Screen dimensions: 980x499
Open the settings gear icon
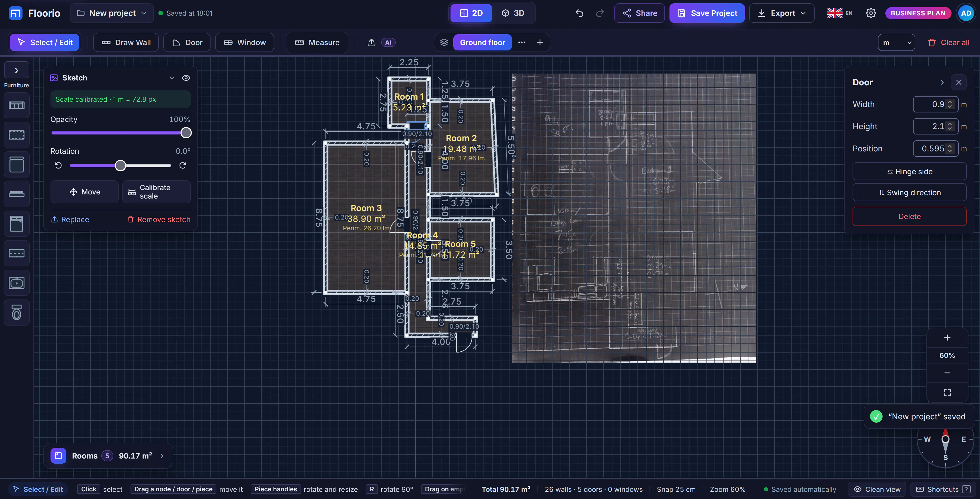(871, 13)
